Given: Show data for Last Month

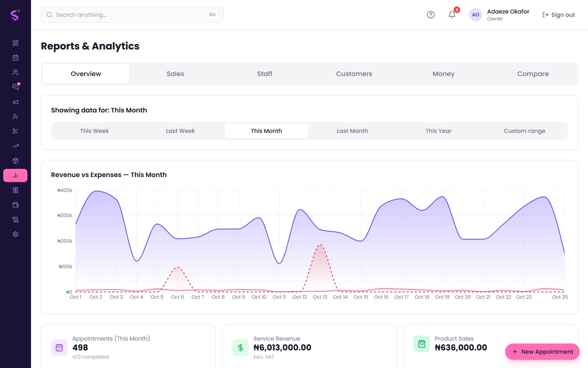Looking at the screenshot, I should pyautogui.click(x=352, y=131).
